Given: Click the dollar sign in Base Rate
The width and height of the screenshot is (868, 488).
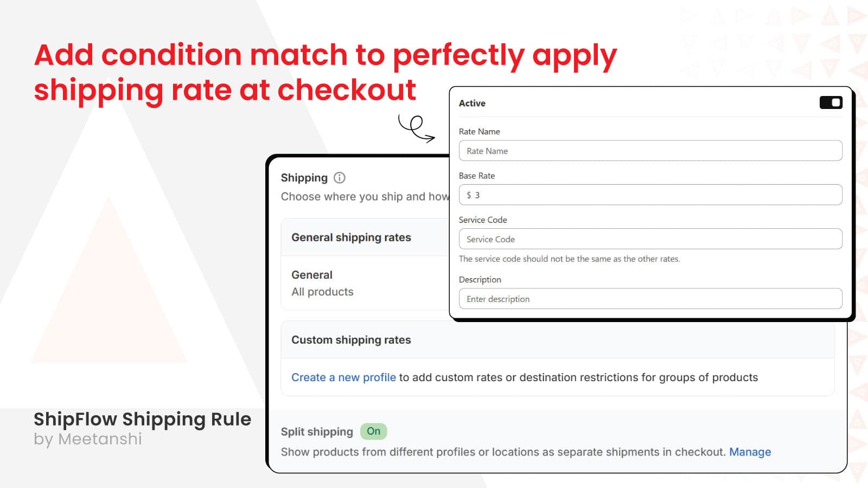Looking at the screenshot, I should coord(469,195).
